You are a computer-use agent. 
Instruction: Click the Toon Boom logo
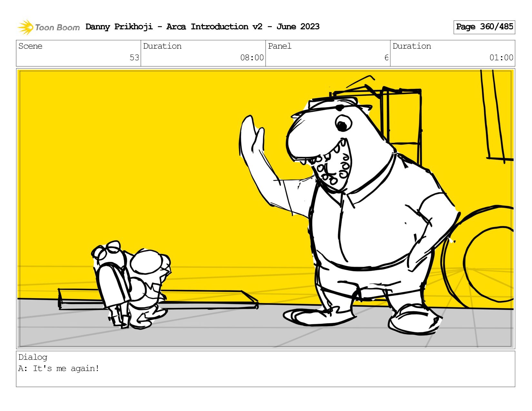click(x=48, y=27)
